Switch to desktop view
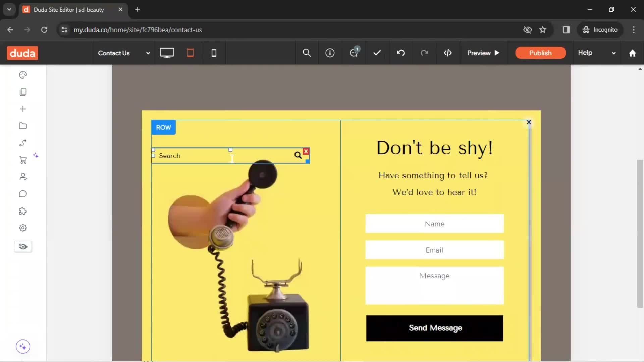Viewport: 644px width, 362px height. tap(167, 53)
